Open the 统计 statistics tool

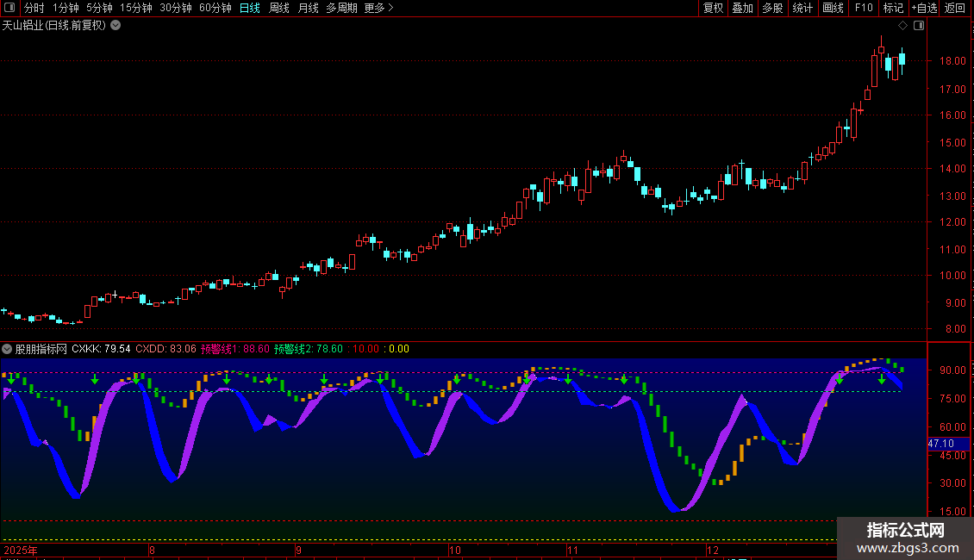coord(802,8)
